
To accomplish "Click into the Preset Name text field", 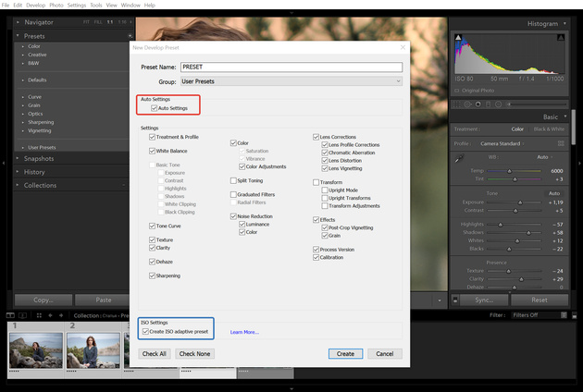I will (x=291, y=67).
